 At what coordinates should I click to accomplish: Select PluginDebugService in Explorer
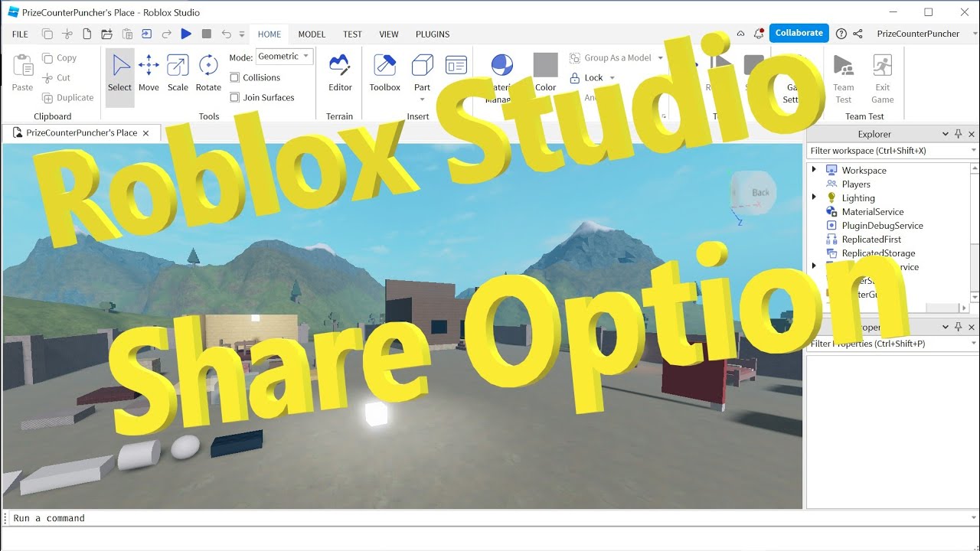pos(882,225)
